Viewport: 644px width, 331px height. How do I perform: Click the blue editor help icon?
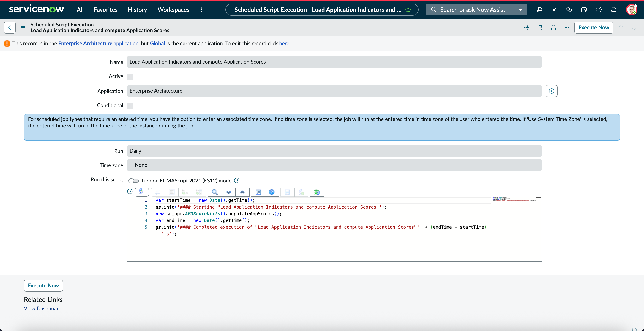click(272, 192)
